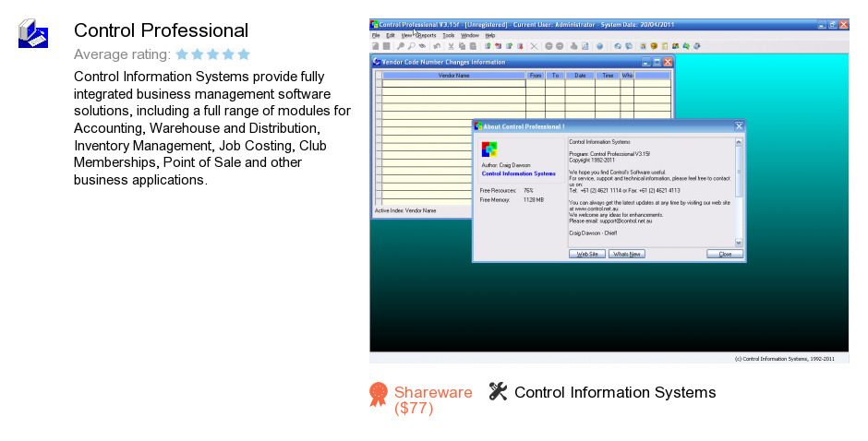
Task: Click the first Vendor Name input cell
Action: [x=454, y=84]
